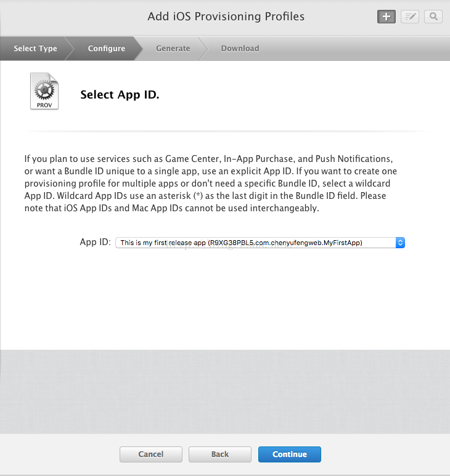Go to the Generate step
The height and width of the screenshot is (476, 450).
pyautogui.click(x=173, y=48)
